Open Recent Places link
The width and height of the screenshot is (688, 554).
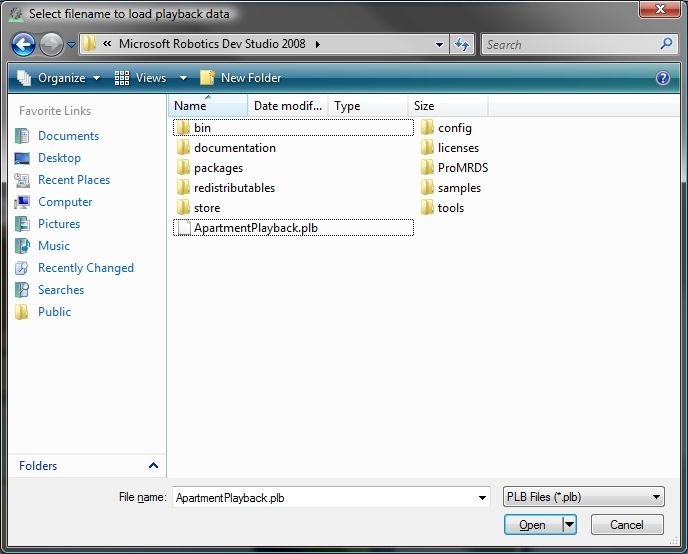pyautogui.click(x=74, y=180)
